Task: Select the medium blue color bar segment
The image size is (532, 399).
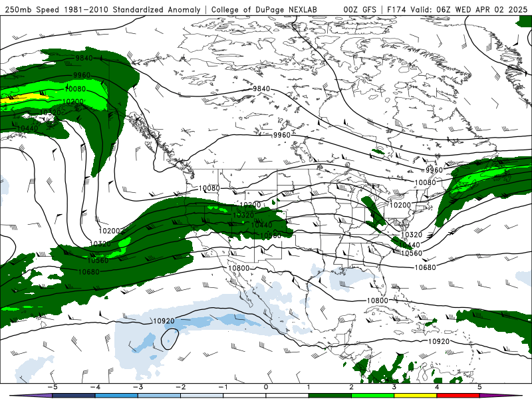Action: point(116,396)
